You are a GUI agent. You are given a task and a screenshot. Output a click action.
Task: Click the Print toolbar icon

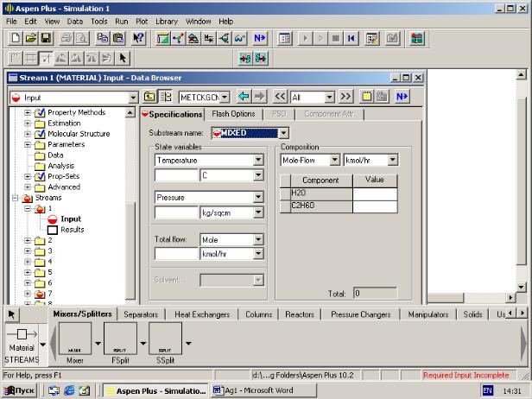click(x=66, y=38)
